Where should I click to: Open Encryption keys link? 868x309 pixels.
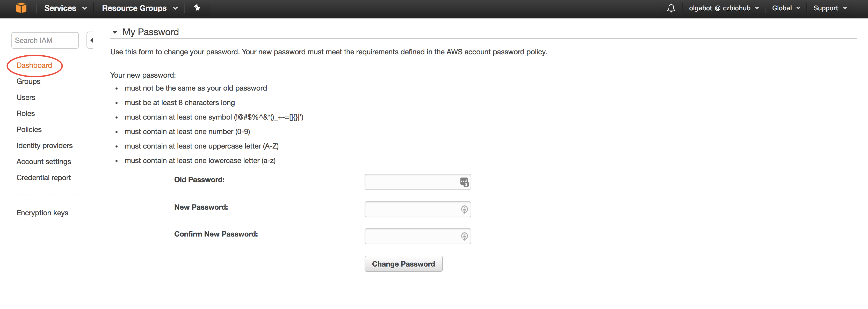(x=42, y=213)
